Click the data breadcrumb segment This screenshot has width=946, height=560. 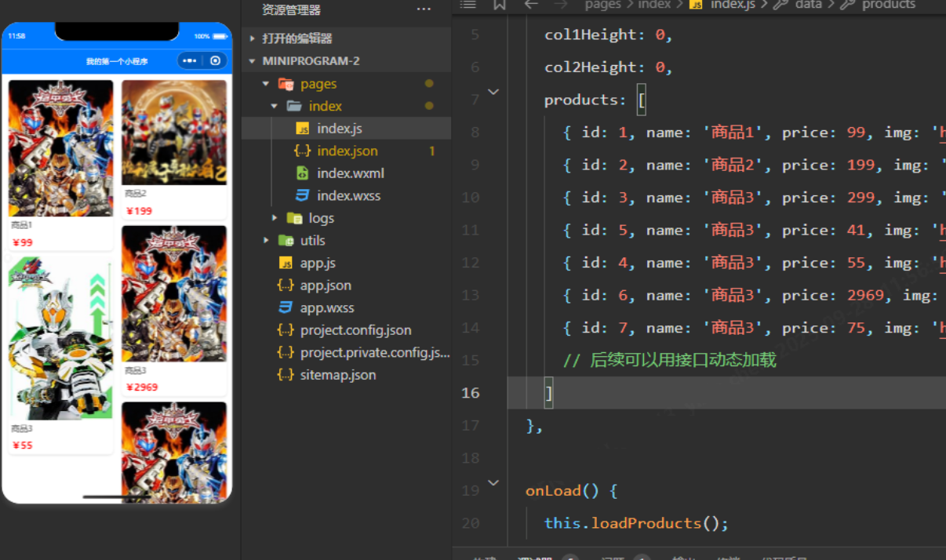coord(809,5)
